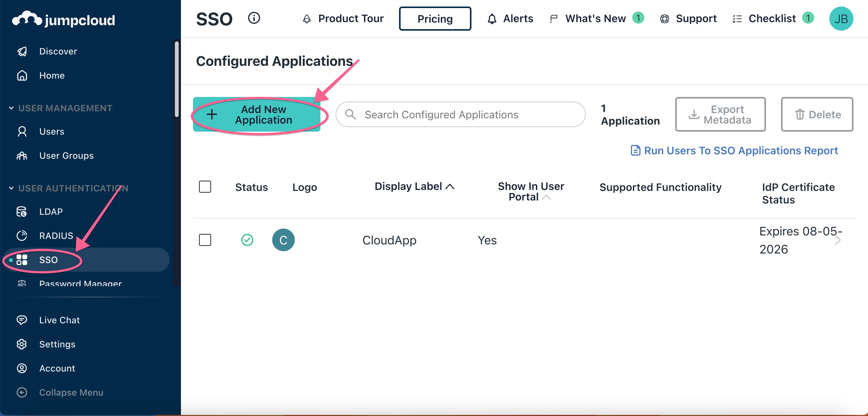Click the IdP Certificate Status header
Screen dimensions: 868x416
[x=798, y=193]
